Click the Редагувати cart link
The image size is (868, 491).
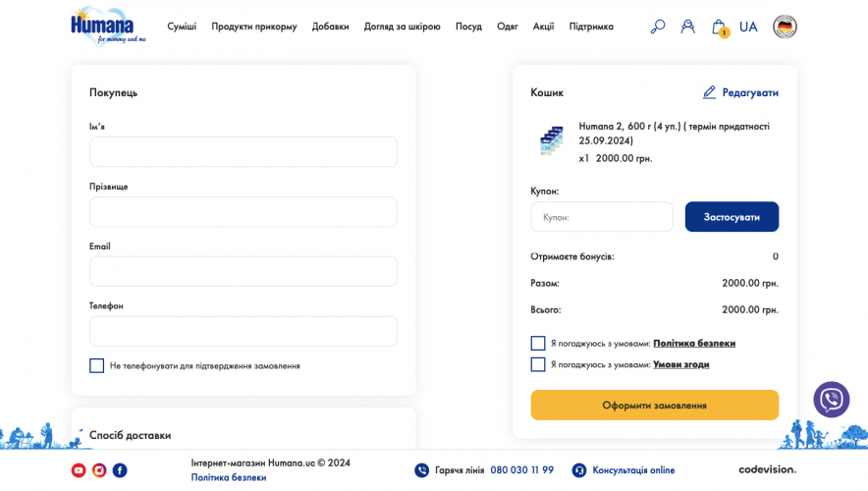(x=750, y=92)
